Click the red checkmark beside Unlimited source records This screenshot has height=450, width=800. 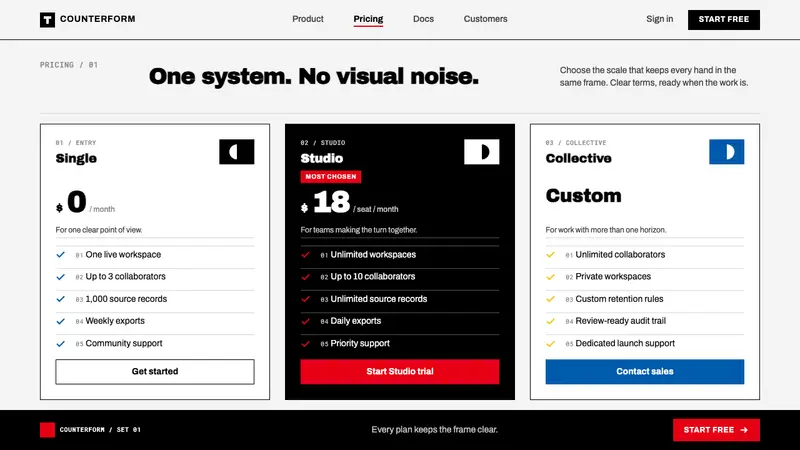click(306, 299)
